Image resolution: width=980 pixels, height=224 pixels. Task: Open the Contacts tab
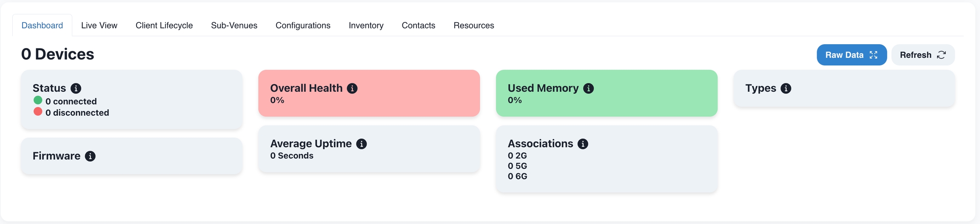coord(418,26)
